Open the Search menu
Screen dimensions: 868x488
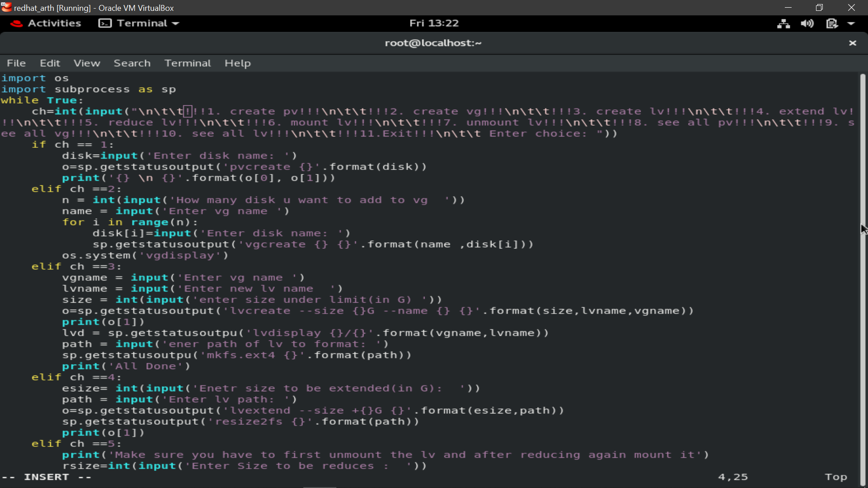click(132, 63)
